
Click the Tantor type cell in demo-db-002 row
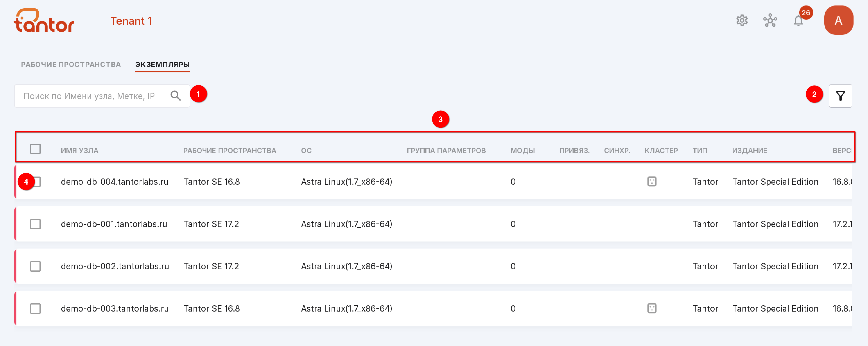(x=705, y=266)
